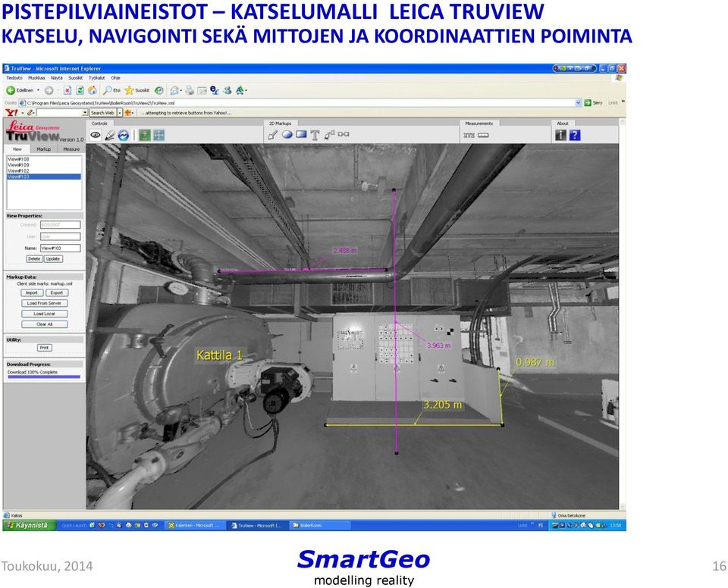
Task: Click the browser print icon
Action: point(190,90)
